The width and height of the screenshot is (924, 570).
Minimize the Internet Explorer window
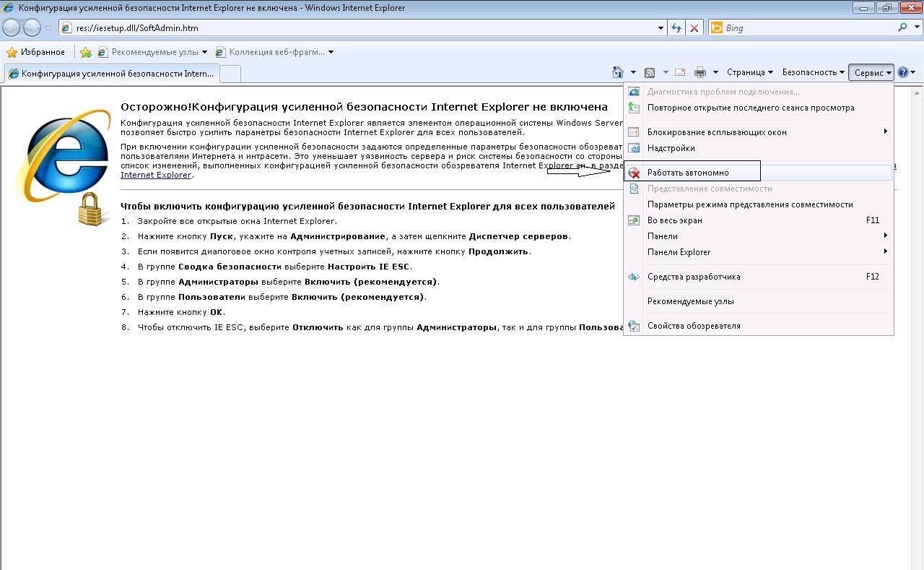[x=863, y=8]
